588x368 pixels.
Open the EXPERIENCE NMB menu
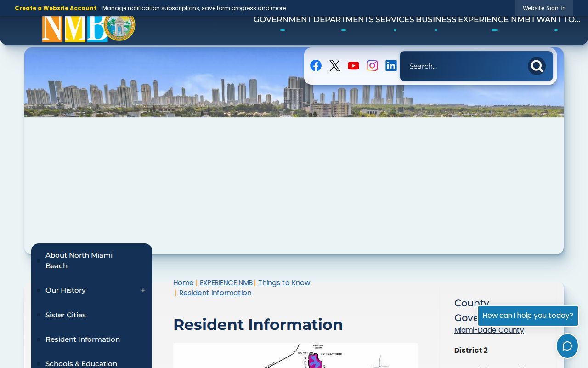494,19
